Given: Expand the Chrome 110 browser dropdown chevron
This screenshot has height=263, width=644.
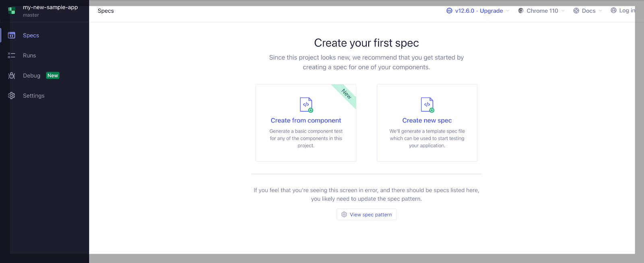Looking at the screenshot, I should coord(563,11).
